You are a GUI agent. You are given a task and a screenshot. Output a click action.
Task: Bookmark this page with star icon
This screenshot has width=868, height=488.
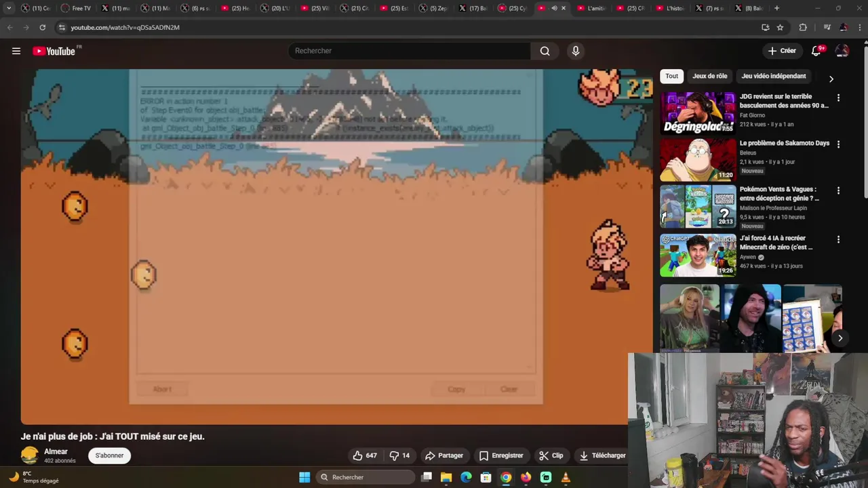[x=780, y=27]
